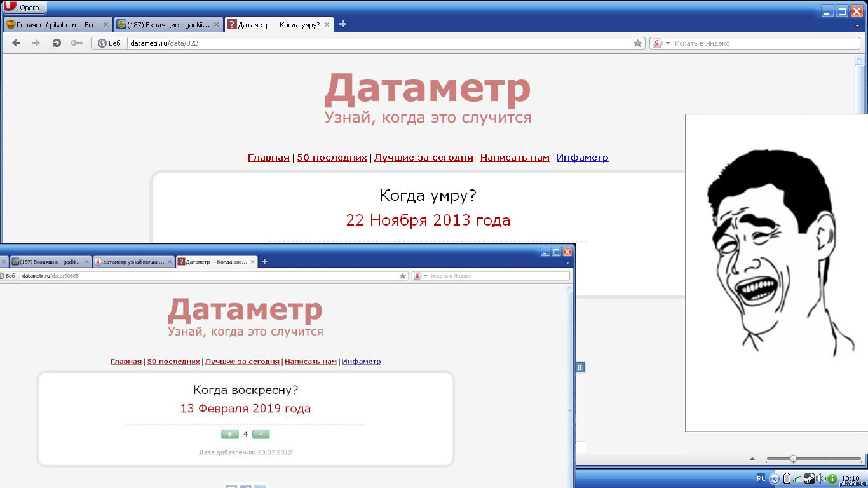Close the Горячее / pikabu.ru tab
The height and width of the screenshot is (488, 868).
105,25
